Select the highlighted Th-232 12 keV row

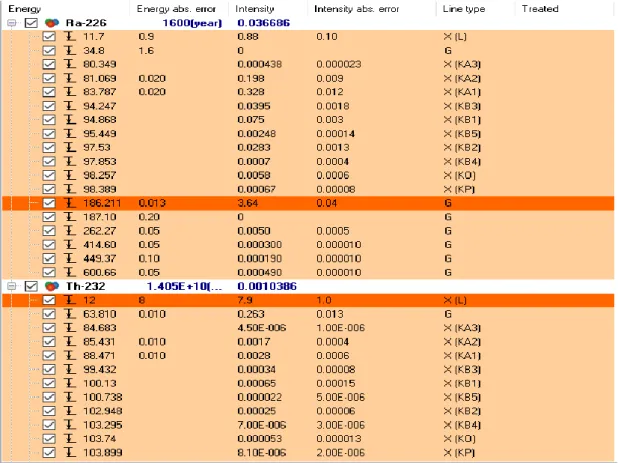point(308,300)
